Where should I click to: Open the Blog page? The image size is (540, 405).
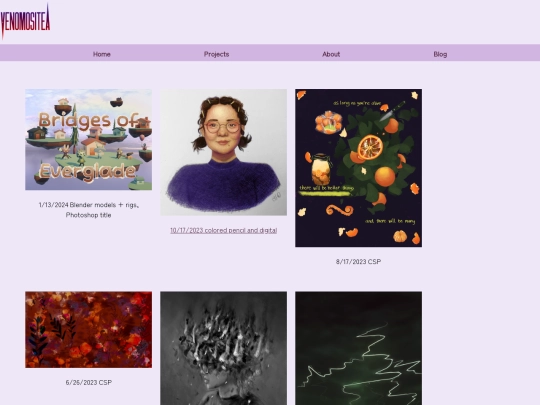pyautogui.click(x=440, y=54)
